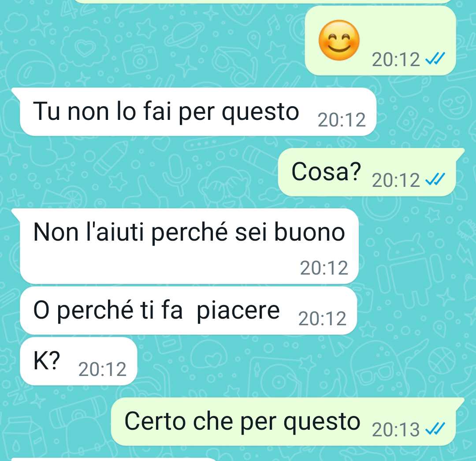Tap read checkmarks on the emoji message
The width and height of the screenshot is (476, 461).
click(x=435, y=58)
